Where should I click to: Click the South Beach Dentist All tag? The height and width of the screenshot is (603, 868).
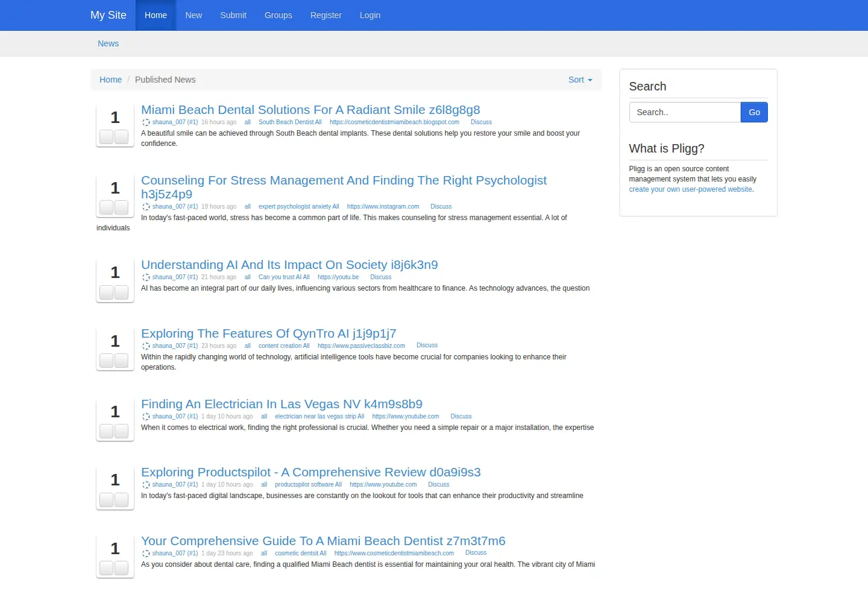tap(290, 122)
